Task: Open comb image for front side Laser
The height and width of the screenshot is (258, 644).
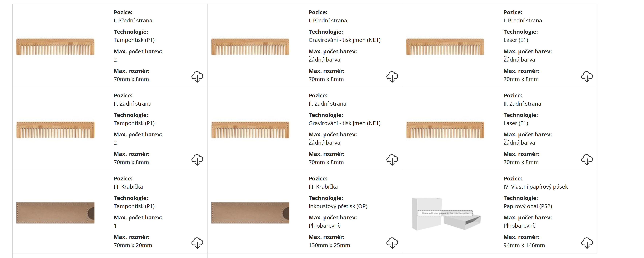Action: (x=445, y=47)
